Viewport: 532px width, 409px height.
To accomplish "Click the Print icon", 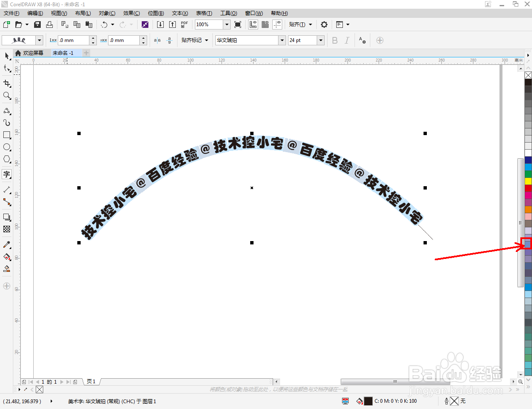I will [x=49, y=25].
